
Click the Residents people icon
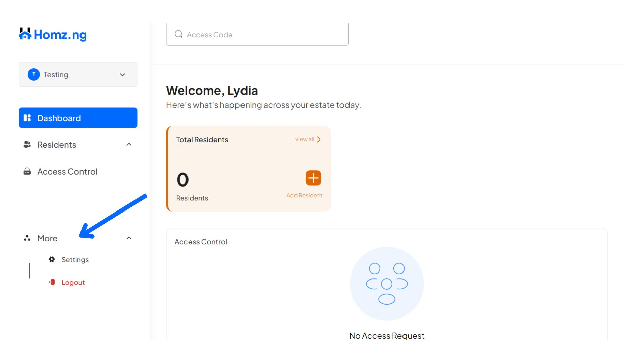pos(27,144)
